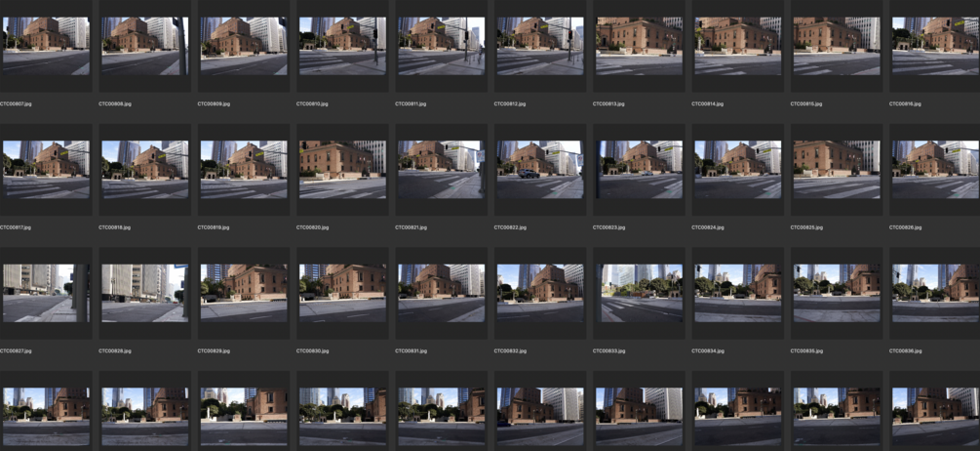Select the label text CTC00825.jpg

(806, 227)
